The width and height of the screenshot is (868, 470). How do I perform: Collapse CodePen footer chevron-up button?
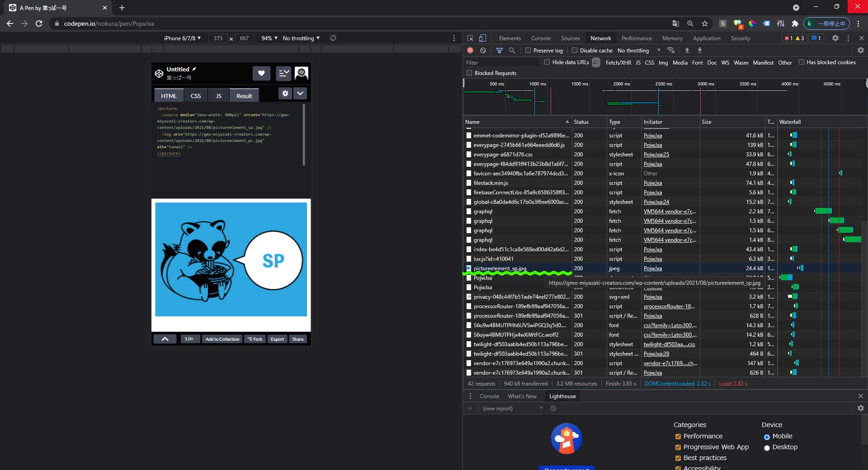pyautogui.click(x=165, y=339)
